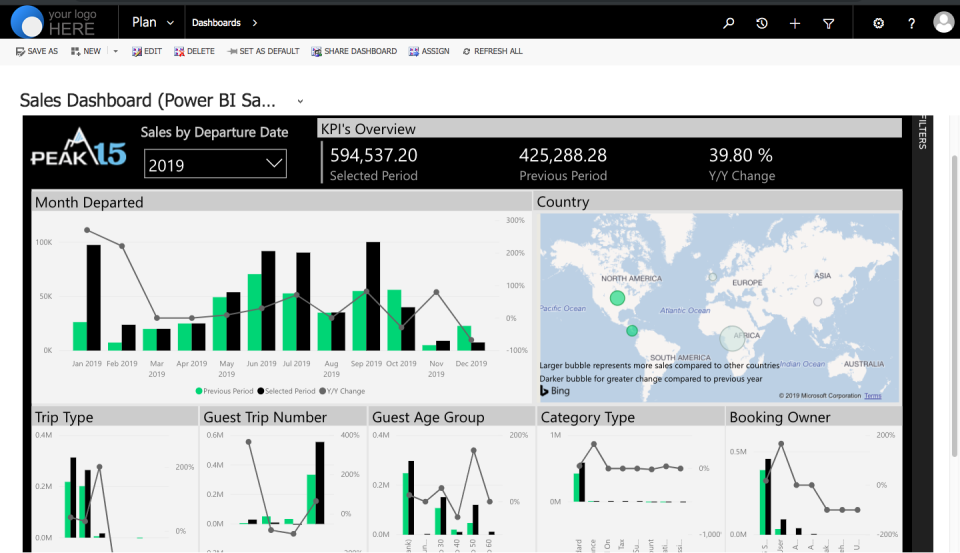Screen dimensions: 960x553
Task: Click the plus quick create icon
Action: [795, 23]
